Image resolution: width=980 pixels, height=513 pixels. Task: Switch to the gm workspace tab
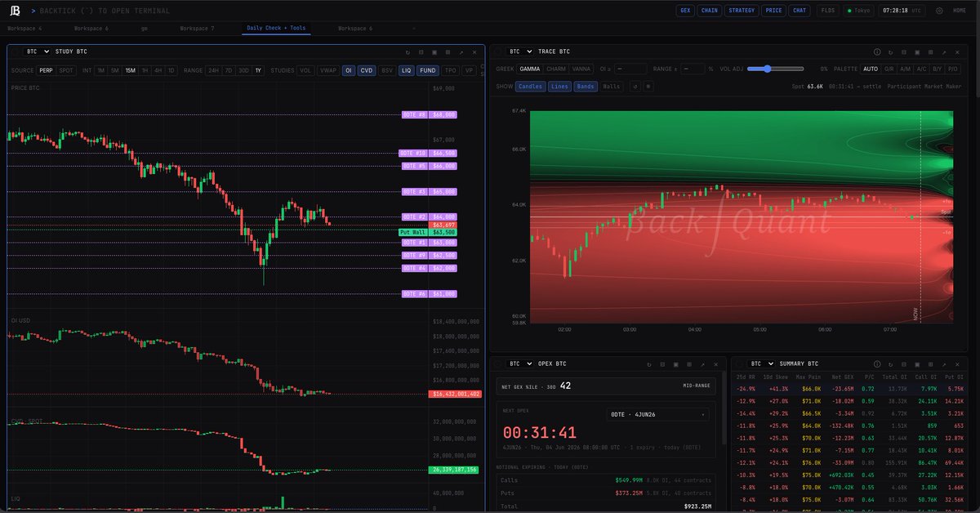tap(144, 28)
